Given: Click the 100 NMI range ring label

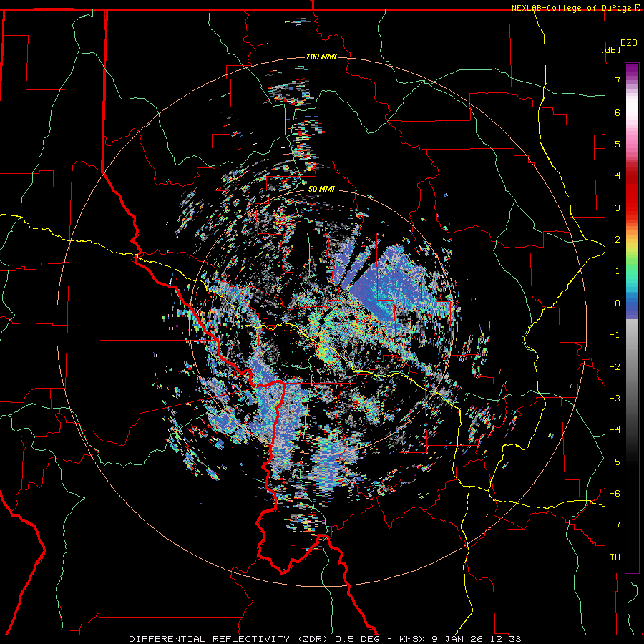Looking at the screenshot, I should (x=321, y=57).
